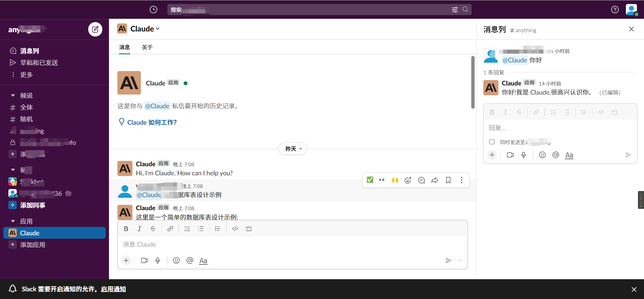Toggle bold in main message composer
644x299 pixels.
(x=126, y=229)
